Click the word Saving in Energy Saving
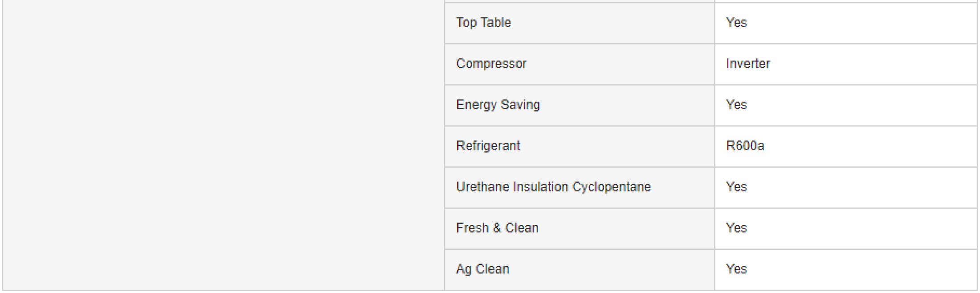 pyautogui.click(x=520, y=105)
